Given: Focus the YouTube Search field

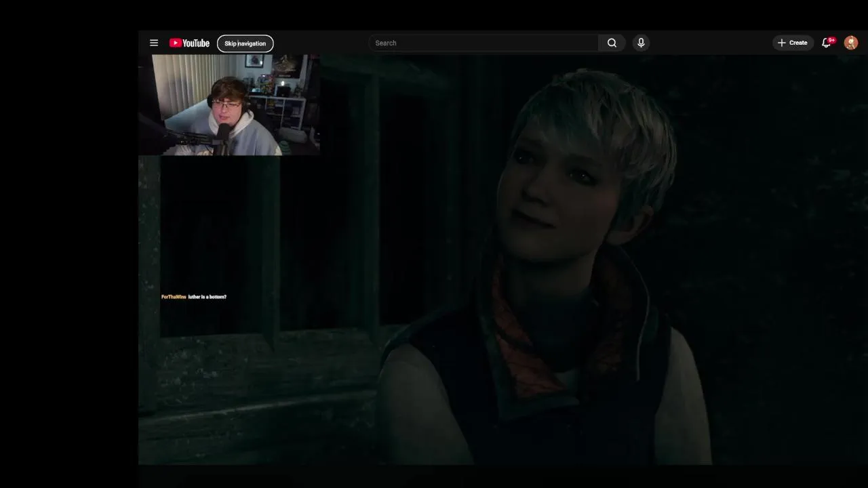Looking at the screenshot, I should point(484,43).
